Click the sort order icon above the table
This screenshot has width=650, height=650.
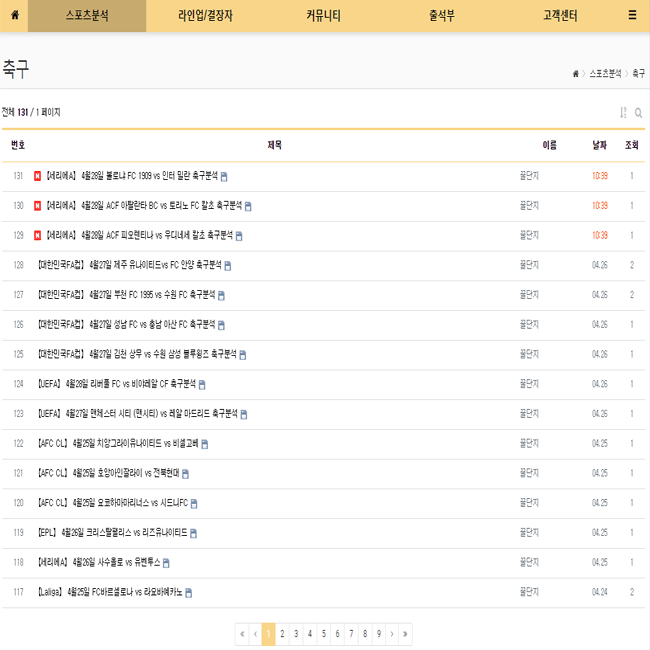623,113
